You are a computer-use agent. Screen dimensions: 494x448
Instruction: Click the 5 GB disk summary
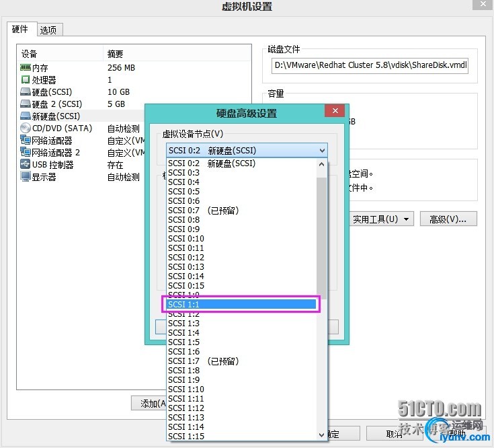[116, 104]
